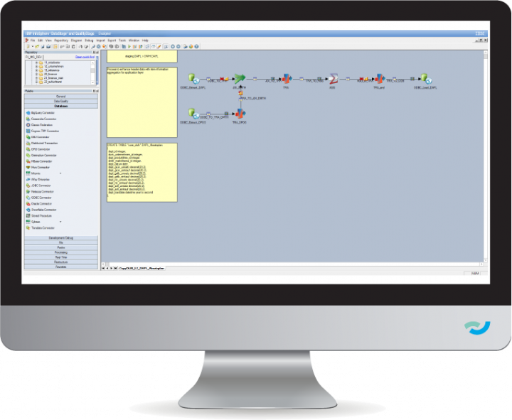Select the green Join stage on canvas
Screen dimensions: 512x420
tap(240, 79)
